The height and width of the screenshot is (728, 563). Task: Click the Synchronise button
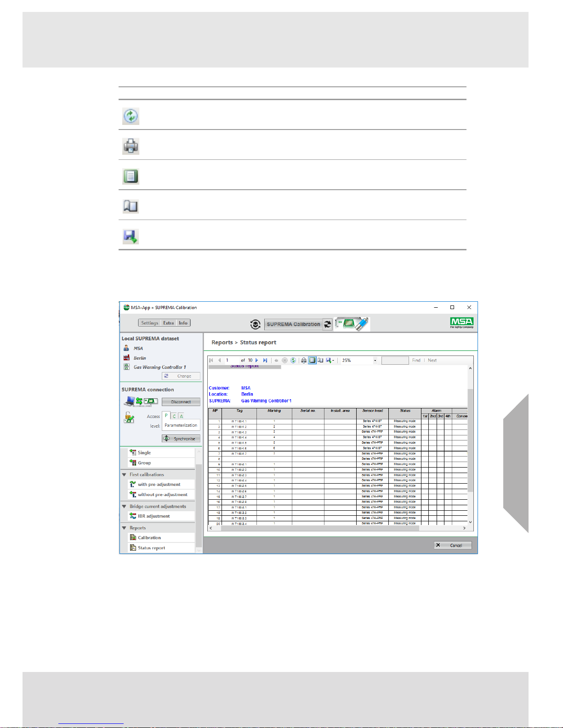click(x=181, y=439)
